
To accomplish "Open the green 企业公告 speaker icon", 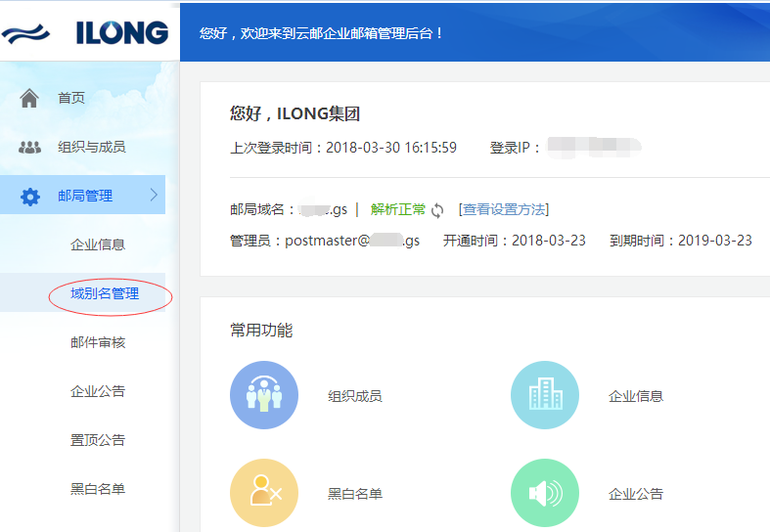I will [545, 493].
